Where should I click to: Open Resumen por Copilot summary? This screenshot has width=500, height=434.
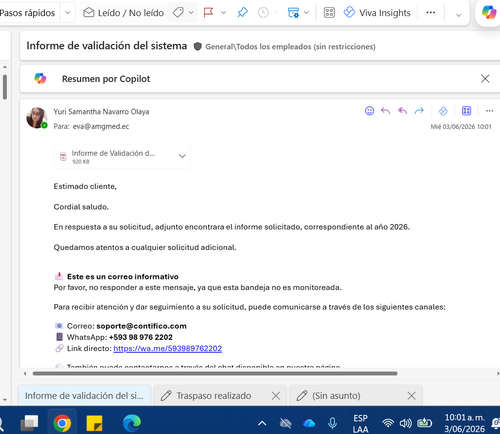click(x=106, y=79)
